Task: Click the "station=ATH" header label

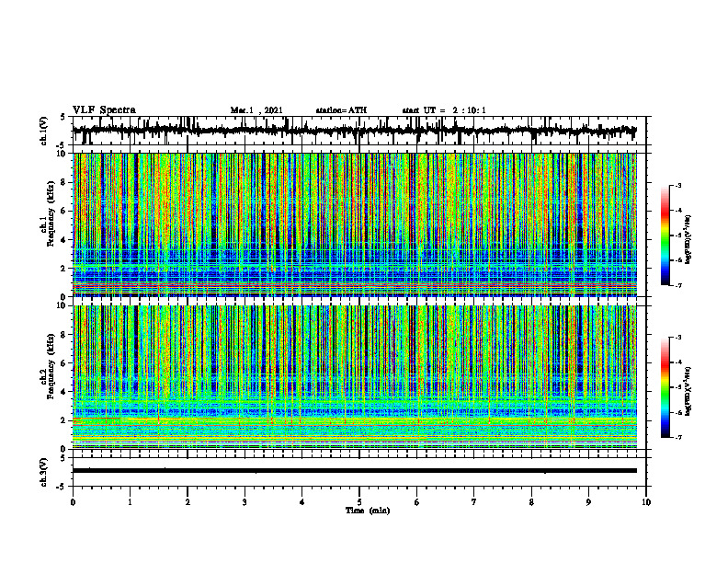Action: coord(341,110)
